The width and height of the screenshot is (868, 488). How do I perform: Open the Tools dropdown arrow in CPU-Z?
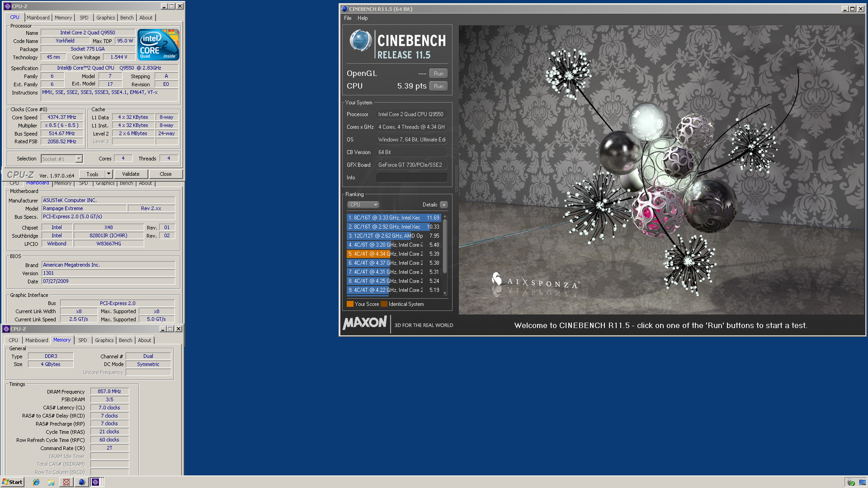pyautogui.click(x=108, y=174)
